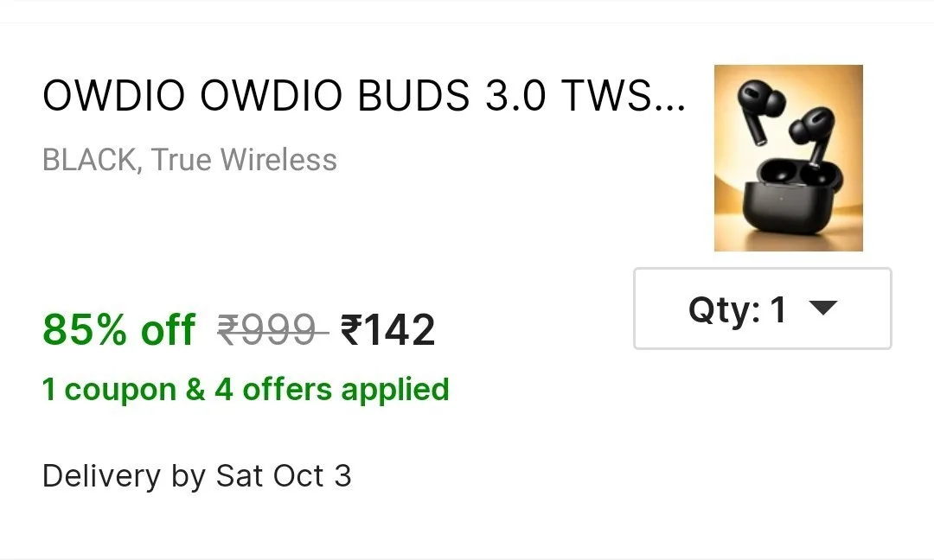The height and width of the screenshot is (560, 934).
Task: Click the black earbuds product thumbnail
Action: (789, 157)
